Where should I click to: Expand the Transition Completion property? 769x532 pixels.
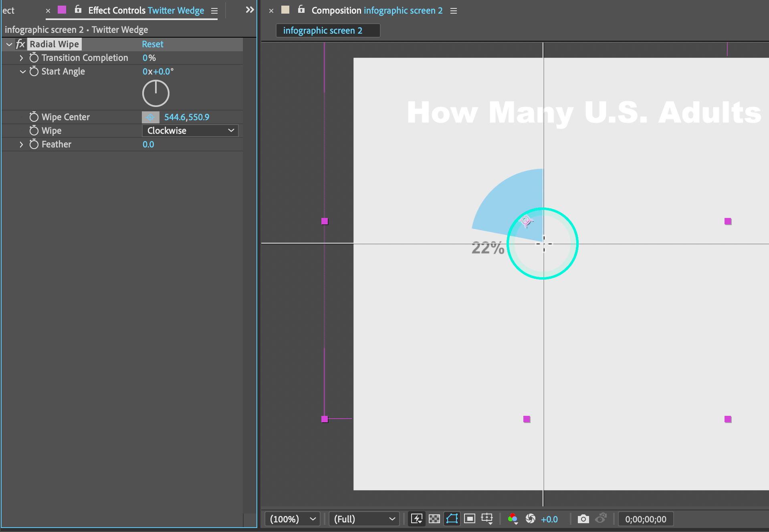point(21,58)
